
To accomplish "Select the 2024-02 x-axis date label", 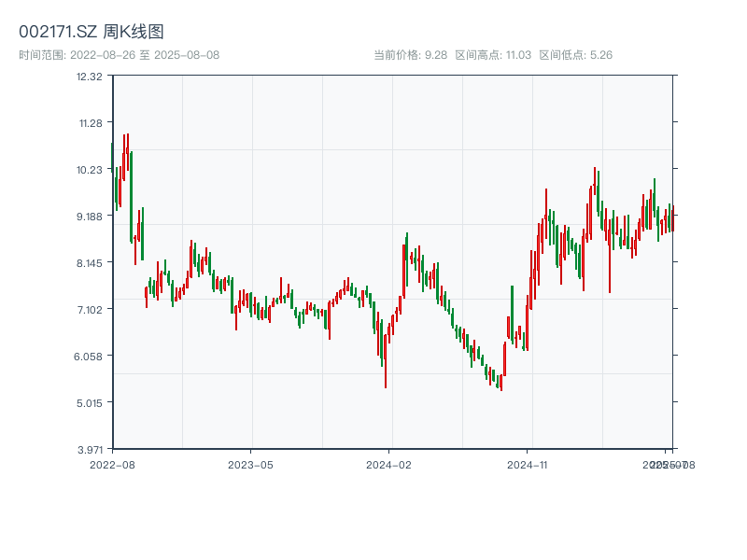I will tap(389, 464).
